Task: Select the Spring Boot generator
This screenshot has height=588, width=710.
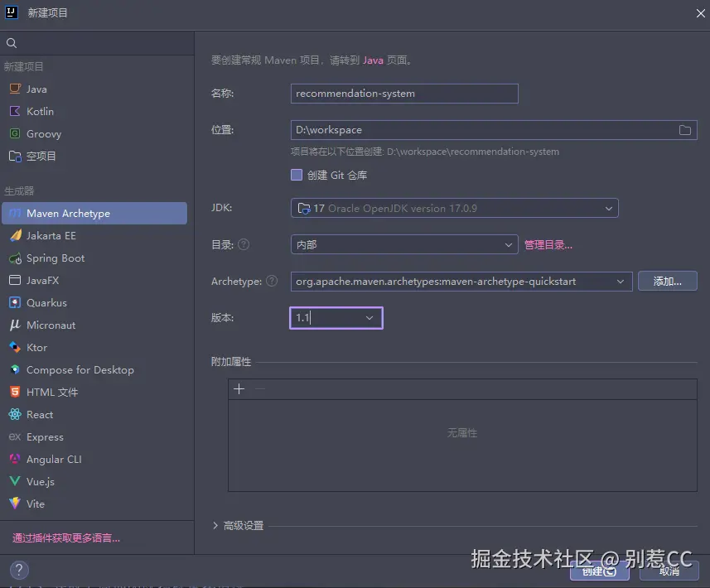Action: click(x=55, y=258)
